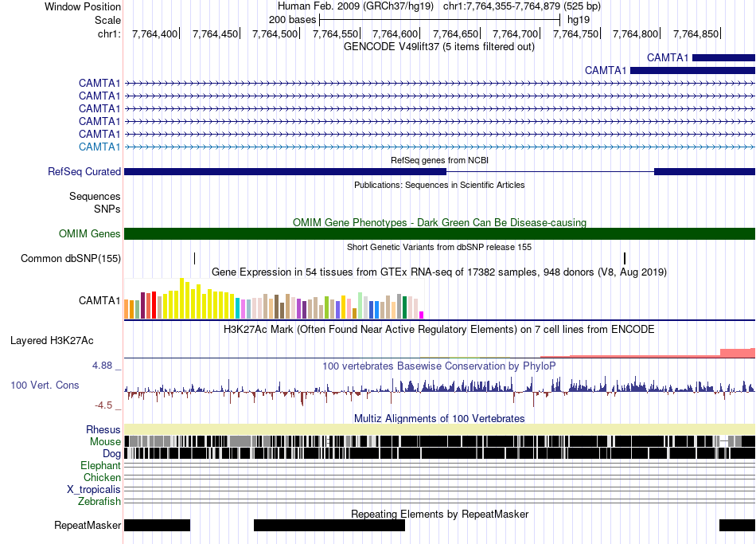Click the CAMTA1 label beside the GTEx bar chart
The height and width of the screenshot is (544, 756).
(x=99, y=301)
